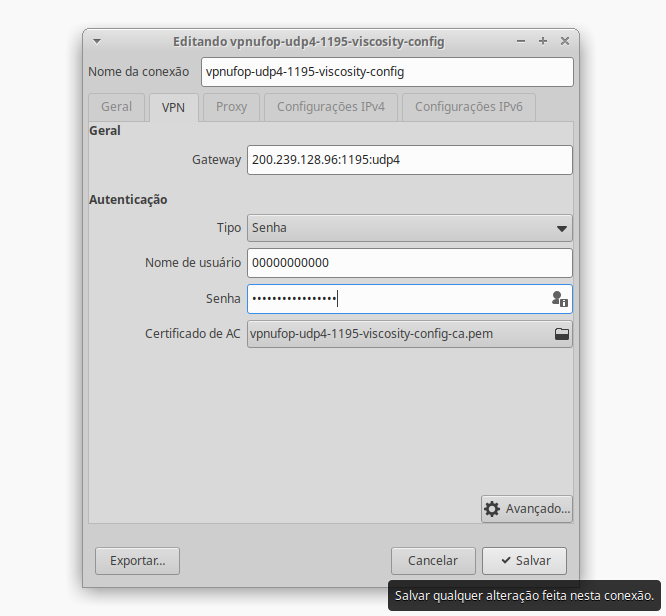666x616 pixels.
Task: Click the Avançado... button
Action: pyautogui.click(x=527, y=509)
